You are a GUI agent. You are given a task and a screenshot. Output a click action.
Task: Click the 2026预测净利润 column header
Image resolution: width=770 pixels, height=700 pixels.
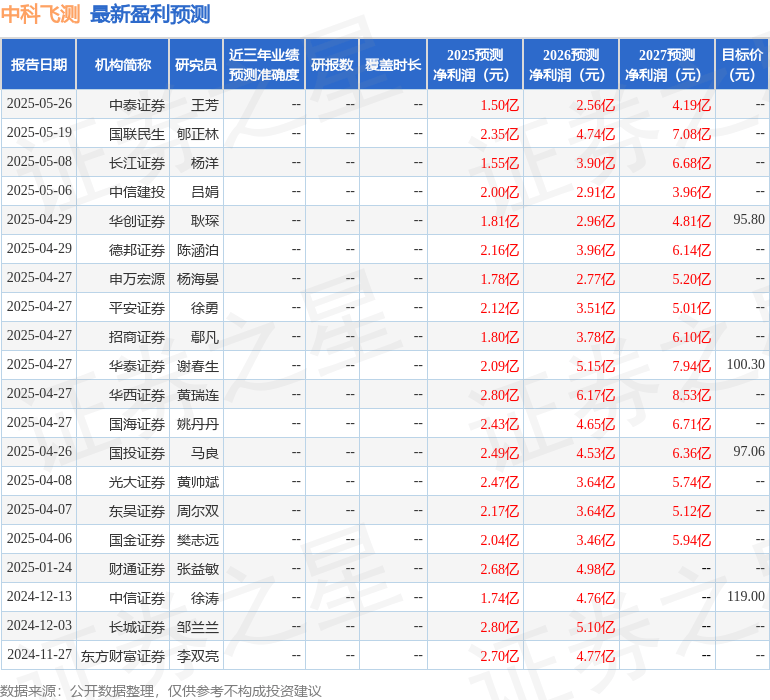point(571,65)
